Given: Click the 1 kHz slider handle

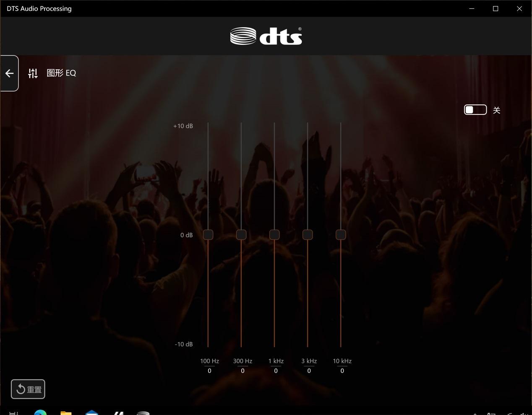Looking at the screenshot, I should [274, 235].
